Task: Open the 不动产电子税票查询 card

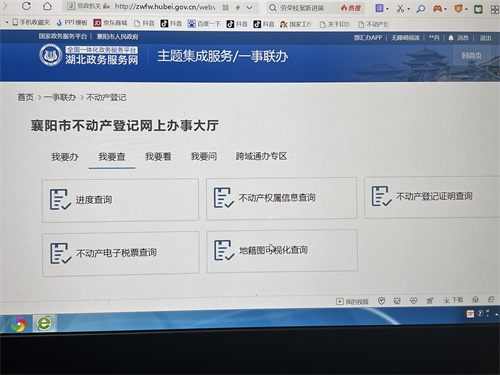Action: 121,253
